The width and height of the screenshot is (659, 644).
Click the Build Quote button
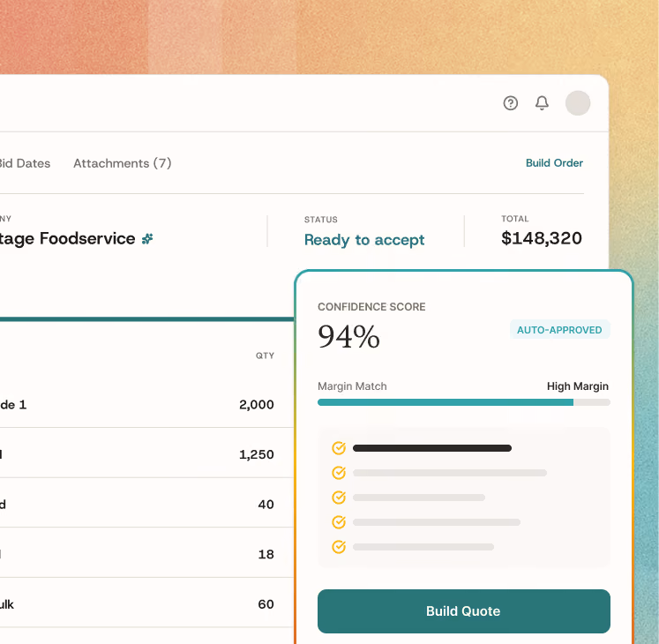click(x=463, y=611)
